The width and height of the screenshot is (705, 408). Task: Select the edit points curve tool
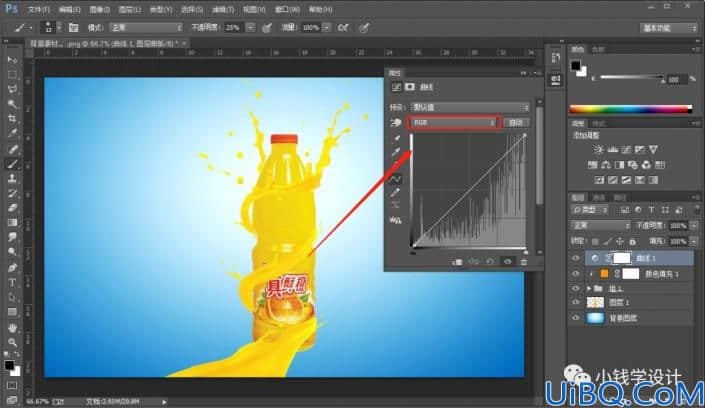click(x=395, y=179)
